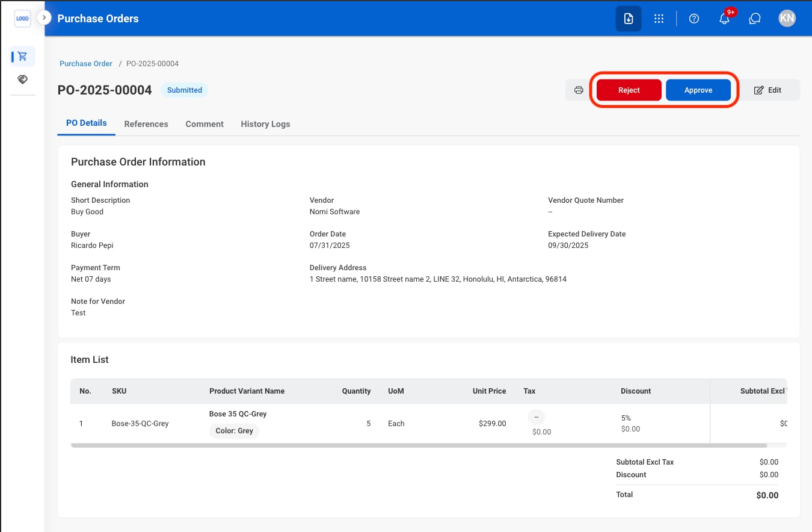Click the print icon button
The image size is (812, 532).
[579, 90]
